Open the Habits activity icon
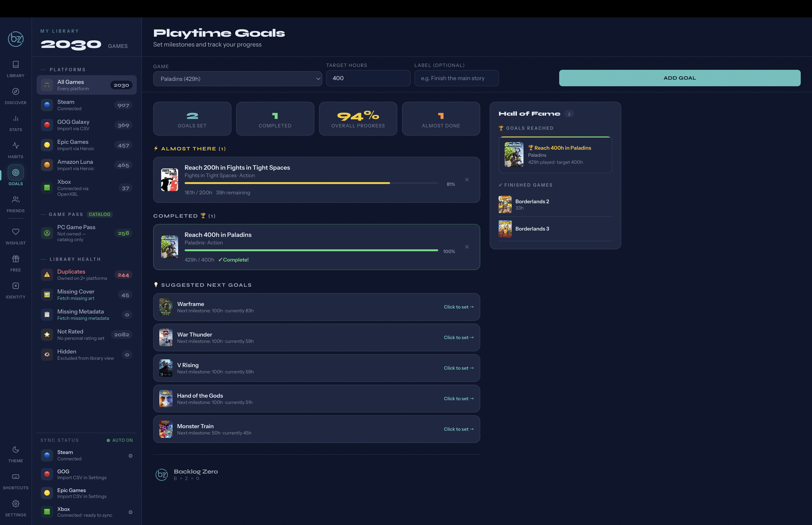This screenshot has width=812, height=525. (16, 145)
